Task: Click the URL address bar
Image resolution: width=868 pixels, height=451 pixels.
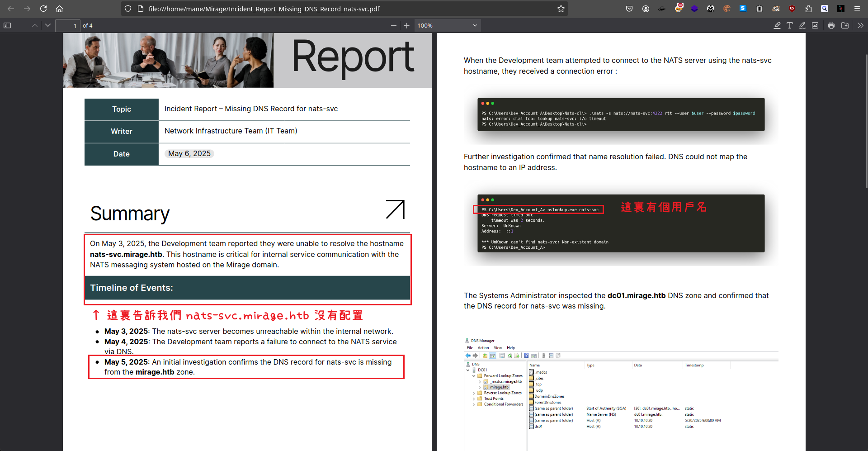Action: [x=344, y=9]
